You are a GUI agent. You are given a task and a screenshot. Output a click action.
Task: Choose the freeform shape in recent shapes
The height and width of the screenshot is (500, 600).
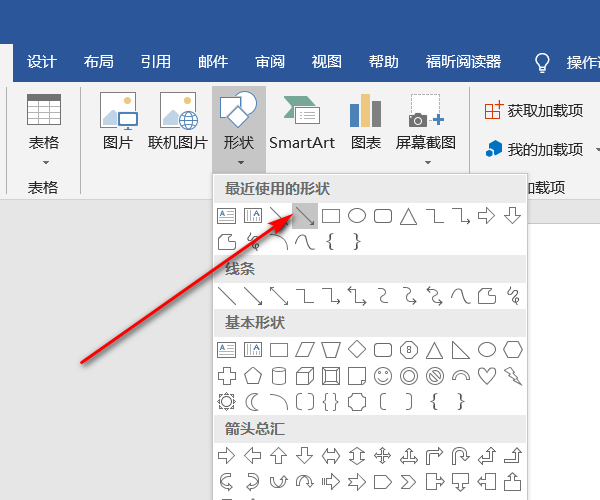point(227,242)
